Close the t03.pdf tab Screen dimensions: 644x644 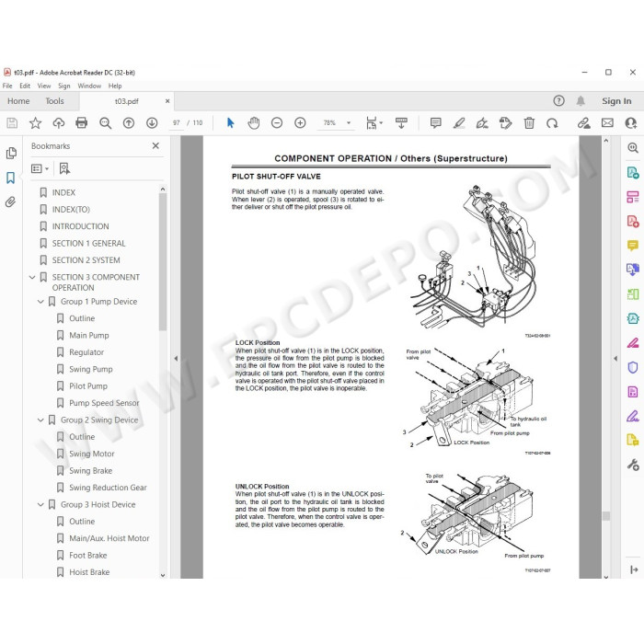pos(167,101)
